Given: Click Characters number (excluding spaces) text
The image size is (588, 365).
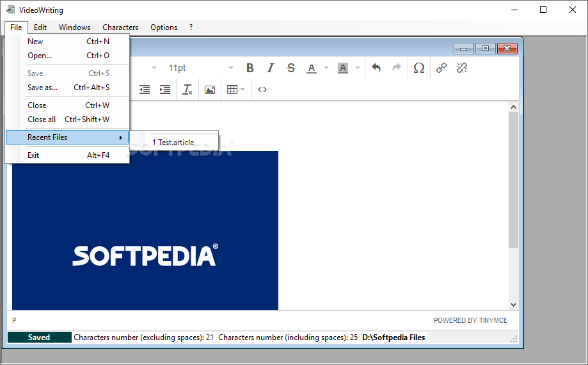Looking at the screenshot, I should pos(143,338).
